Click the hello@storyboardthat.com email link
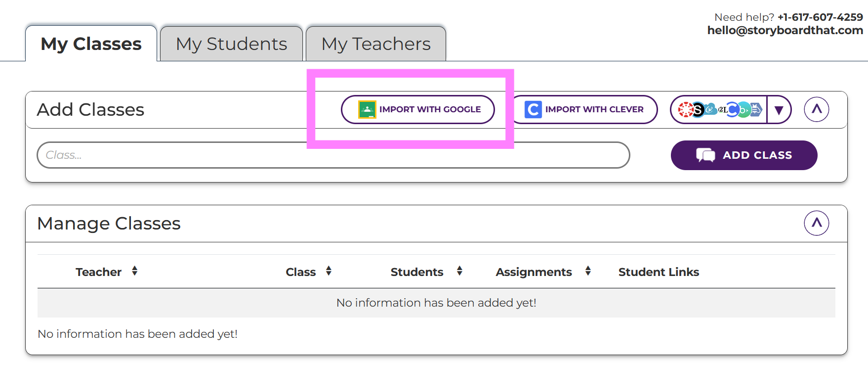868x365 pixels. [x=785, y=30]
